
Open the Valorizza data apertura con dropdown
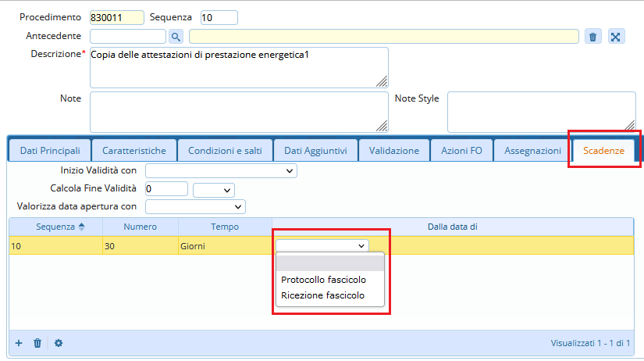click(x=195, y=206)
